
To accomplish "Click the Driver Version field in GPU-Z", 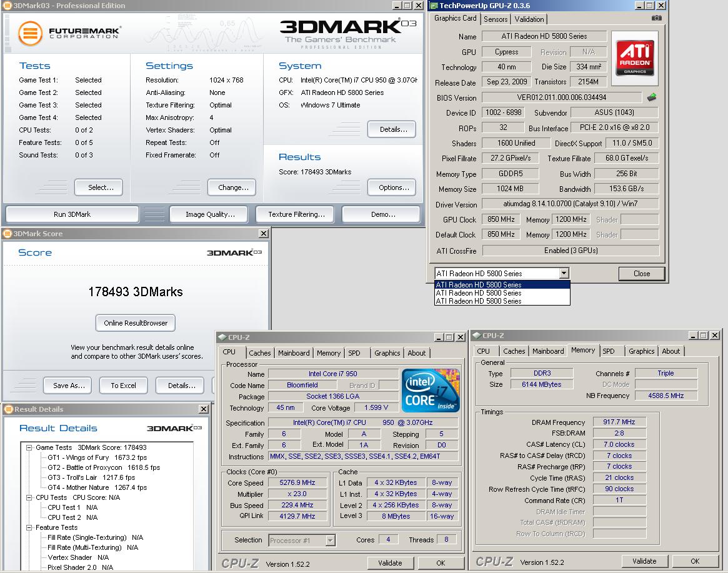I will (x=571, y=204).
